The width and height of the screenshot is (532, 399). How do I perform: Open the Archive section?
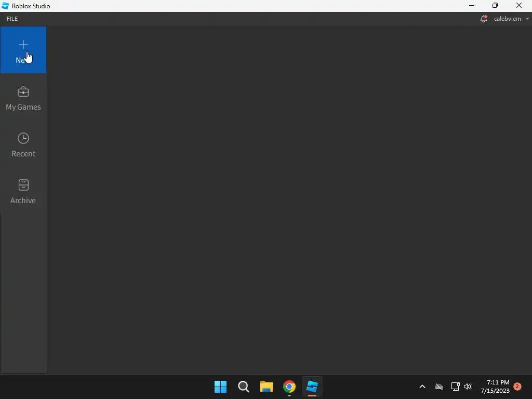pos(23,192)
